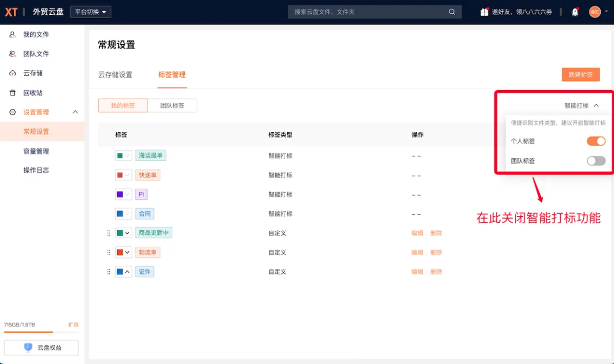Enable the 团队标签 smart tagging switch

point(596,161)
